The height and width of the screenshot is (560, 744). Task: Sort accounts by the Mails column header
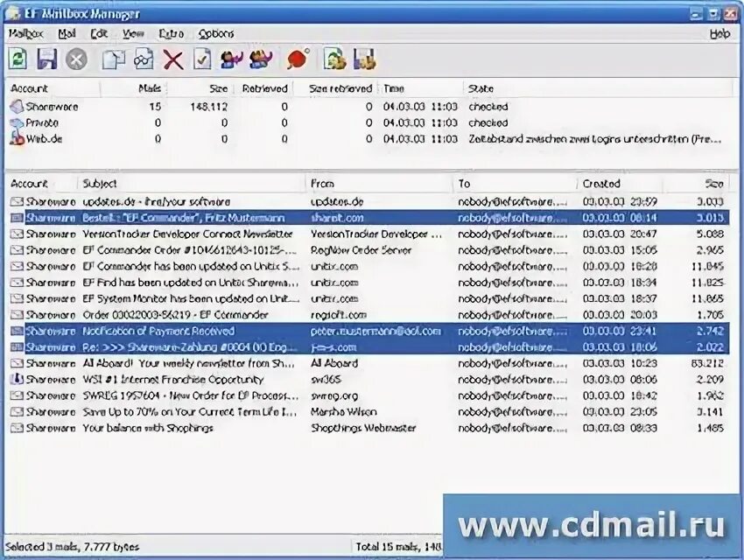[133, 88]
